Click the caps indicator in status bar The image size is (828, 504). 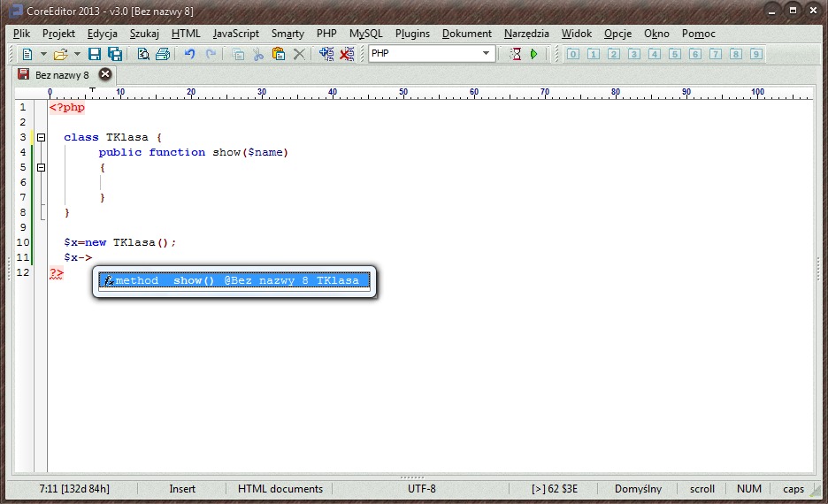pyautogui.click(x=793, y=489)
